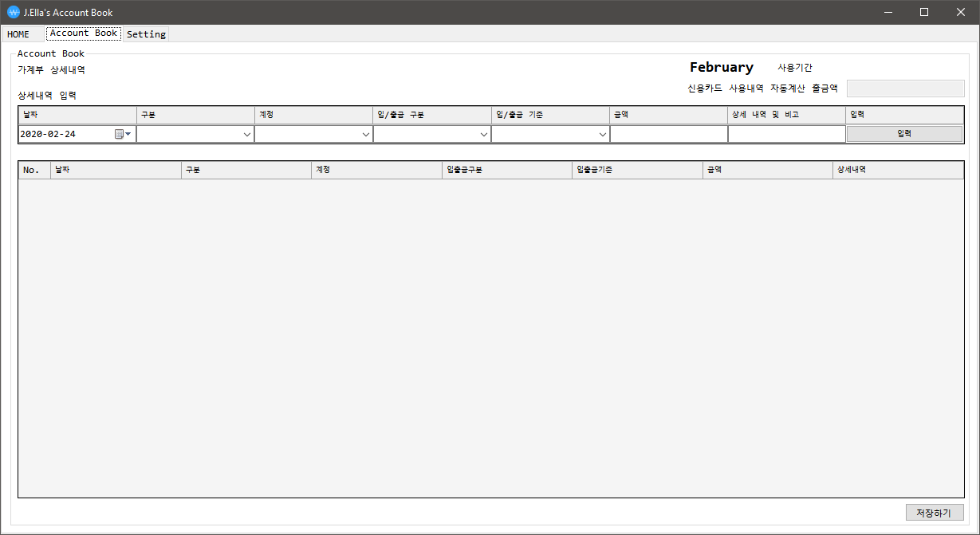Click the No. column header

coord(34,170)
